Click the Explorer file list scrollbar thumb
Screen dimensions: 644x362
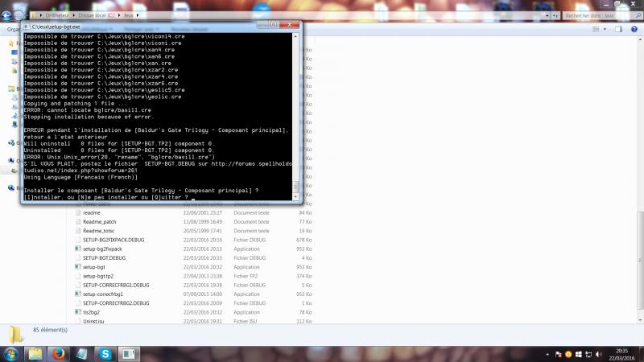640,261
